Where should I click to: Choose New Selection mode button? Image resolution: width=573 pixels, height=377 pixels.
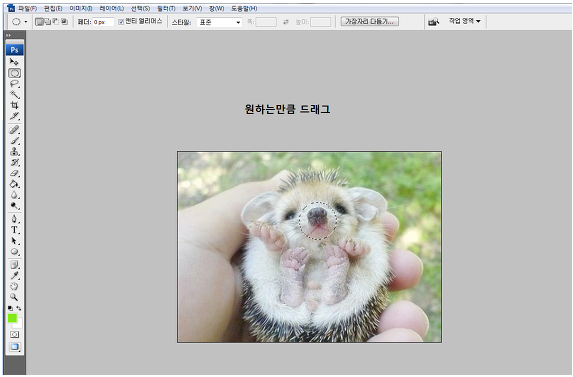39,22
